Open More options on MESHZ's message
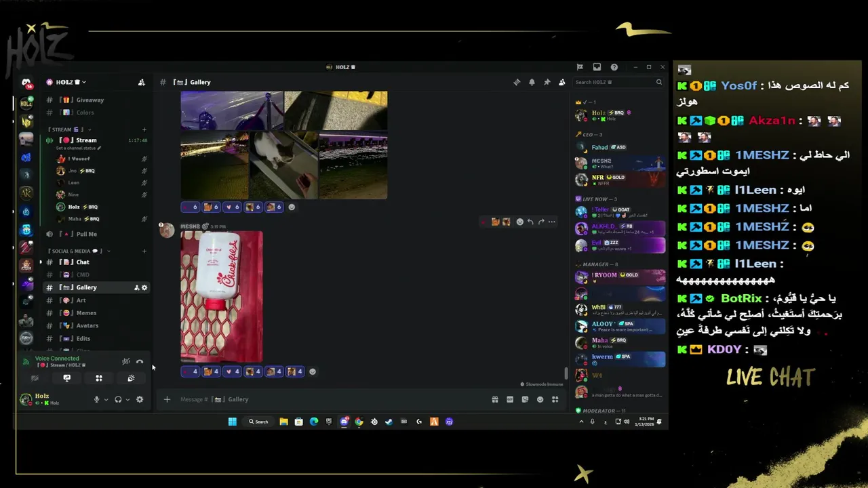The height and width of the screenshot is (488, 868). [x=551, y=222]
